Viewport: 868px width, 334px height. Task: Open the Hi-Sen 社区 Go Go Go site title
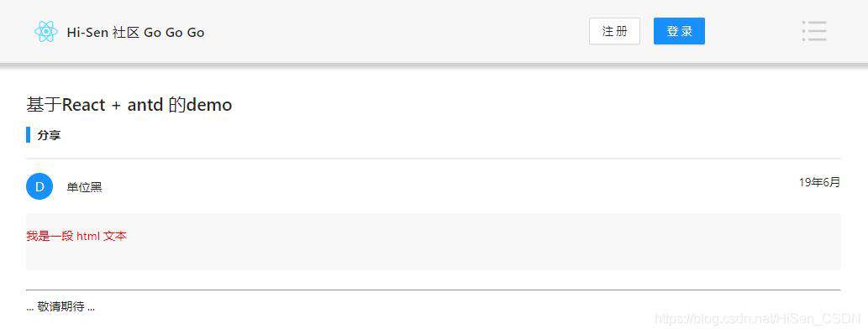pos(135,32)
